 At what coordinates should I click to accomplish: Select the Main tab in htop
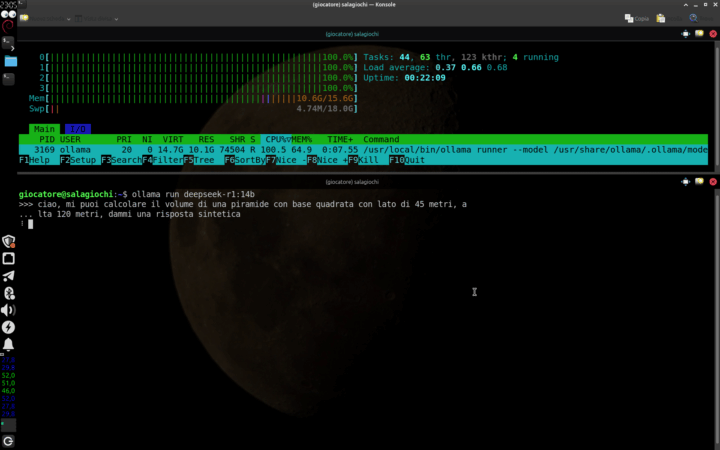[x=43, y=129]
